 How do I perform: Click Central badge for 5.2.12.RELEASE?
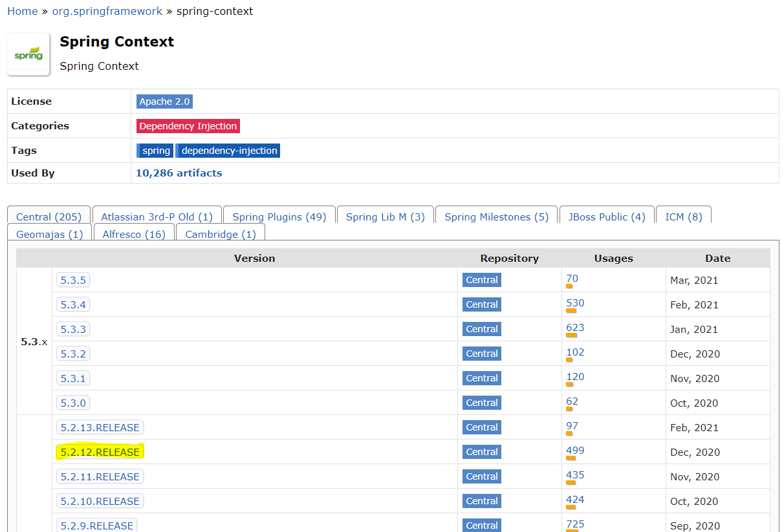482,452
